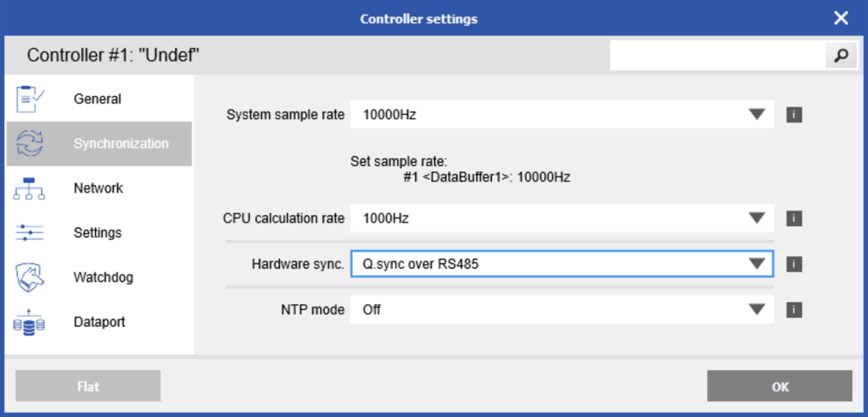Click the magnifier search icon

pos(841,56)
